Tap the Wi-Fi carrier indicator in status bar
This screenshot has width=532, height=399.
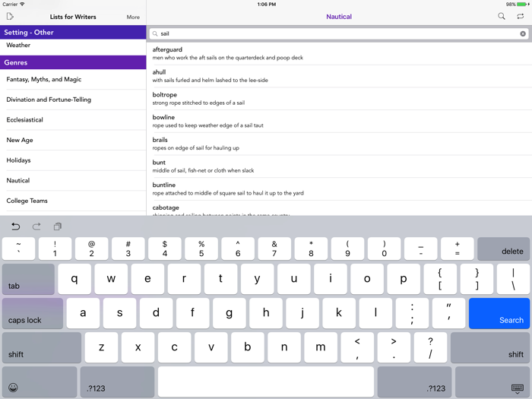coord(14,4)
